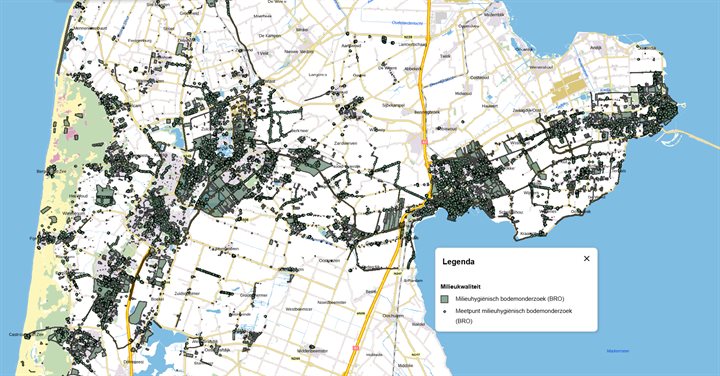Close the Legenda panel

tap(586, 258)
